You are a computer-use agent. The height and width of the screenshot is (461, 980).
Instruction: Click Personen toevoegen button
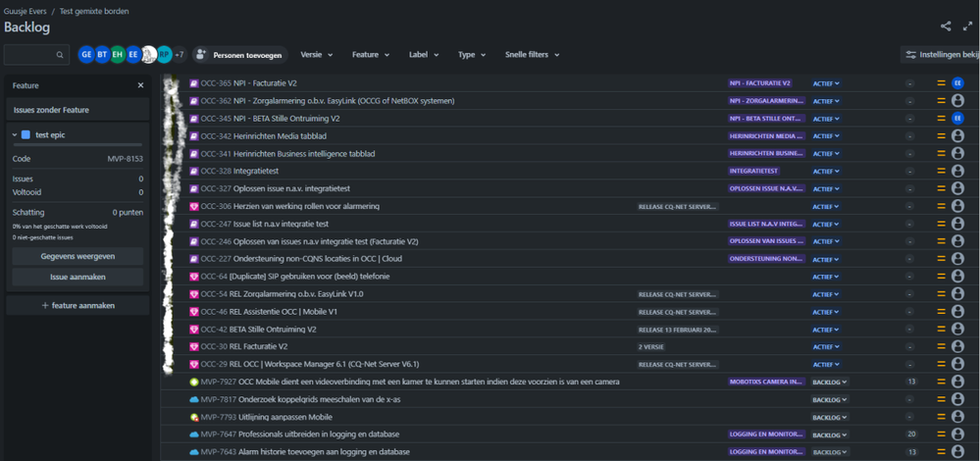click(240, 55)
